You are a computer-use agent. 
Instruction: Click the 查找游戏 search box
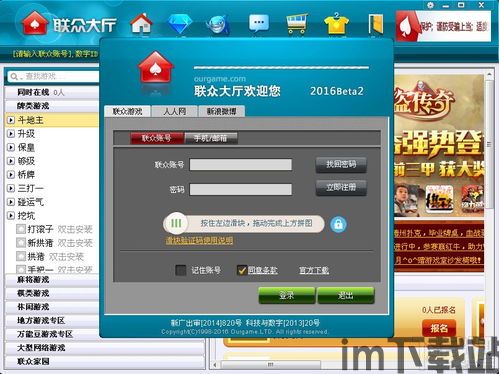coord(53,77)
